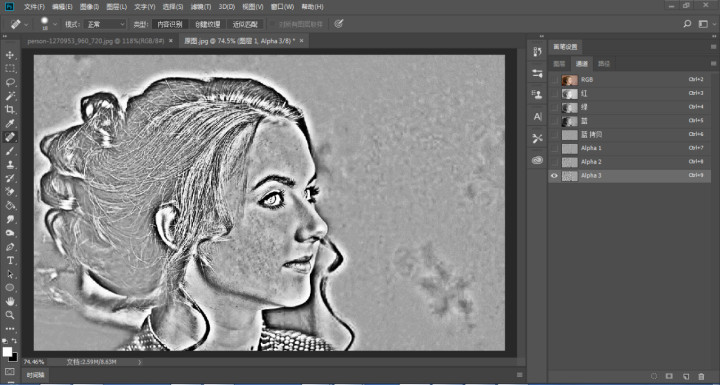This screenshot has height=385, width=720.
Task: Open the 3D(D) menu
Action: click(x=226, y=7)
